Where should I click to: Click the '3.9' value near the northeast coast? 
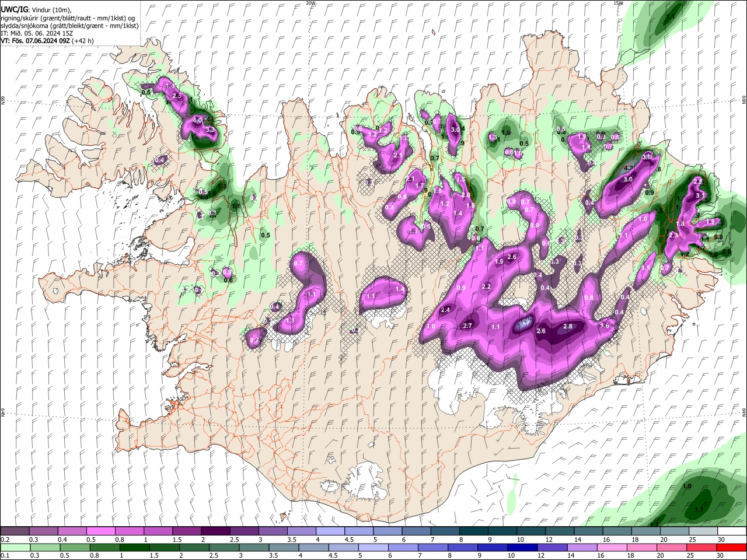click(x=647, y=157)
